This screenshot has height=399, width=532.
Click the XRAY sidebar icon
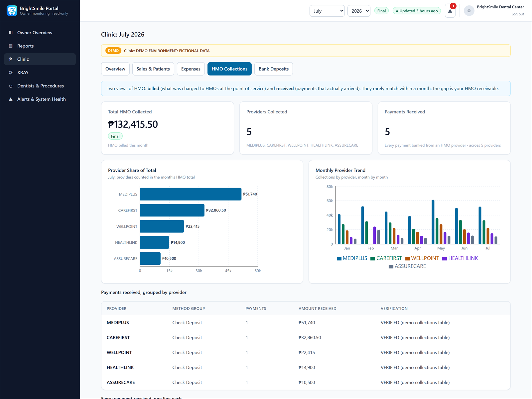[x=11, y=72]
